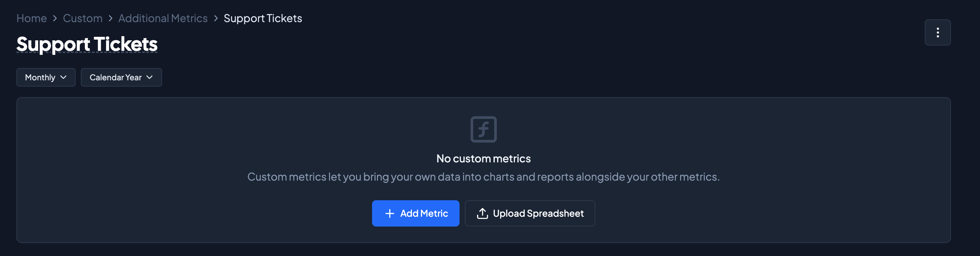The image size is (980, 256).
Task: Click the function icon above No custom metrics
Action: tap(483, 129)
